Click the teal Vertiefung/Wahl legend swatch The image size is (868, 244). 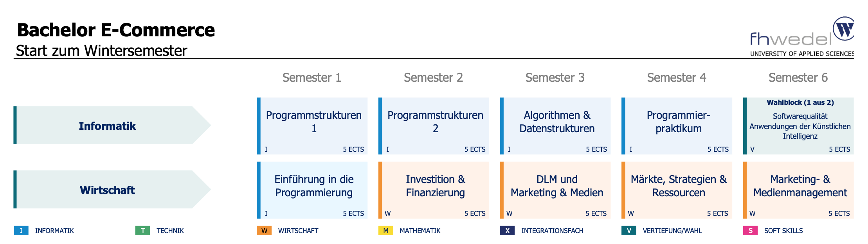[x=628, y=230]
